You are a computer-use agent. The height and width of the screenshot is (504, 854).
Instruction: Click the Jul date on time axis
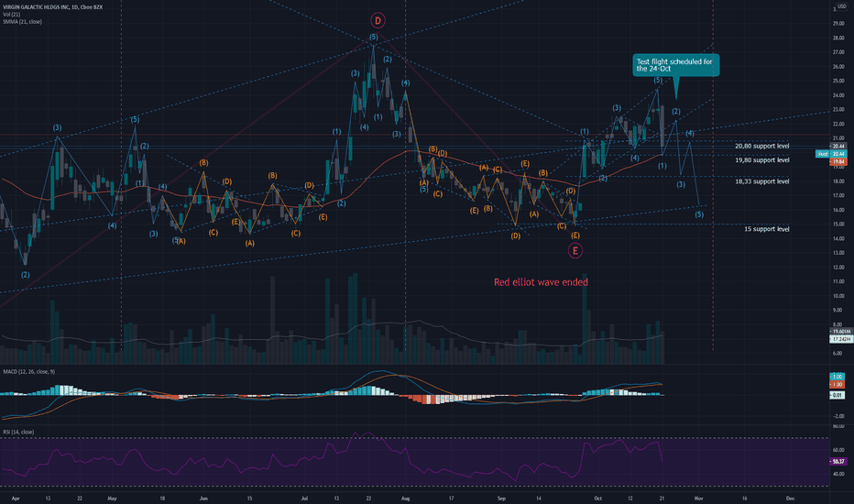(x=304, y=499)
